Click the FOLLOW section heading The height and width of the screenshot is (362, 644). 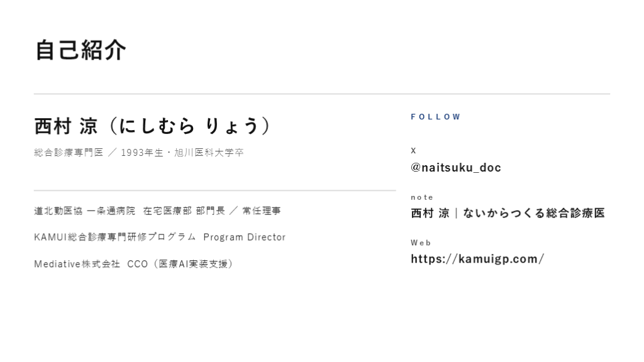(x=436, y=117)
